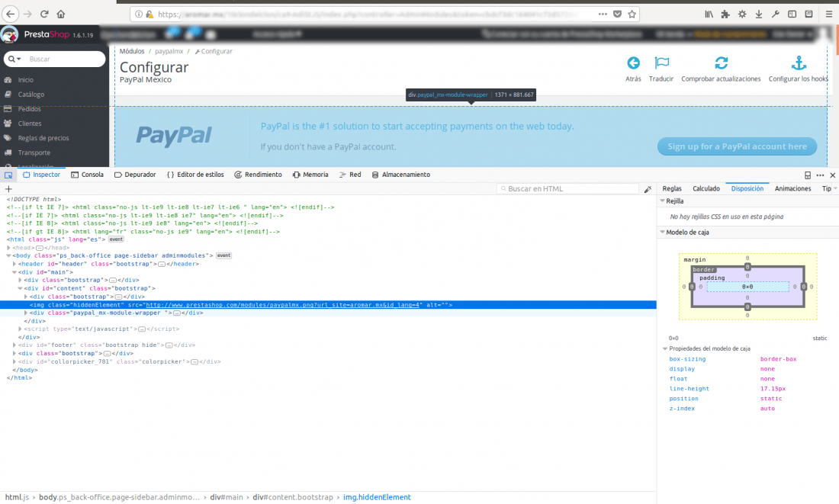Click the eyedropper color picker icon
The height and width of the screenshot is (504, 839).
point(648,189)
